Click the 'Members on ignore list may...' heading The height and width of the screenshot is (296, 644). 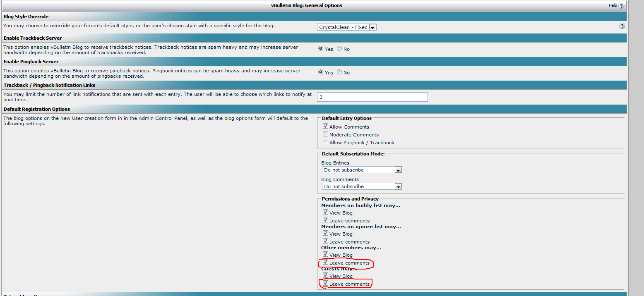361,227
